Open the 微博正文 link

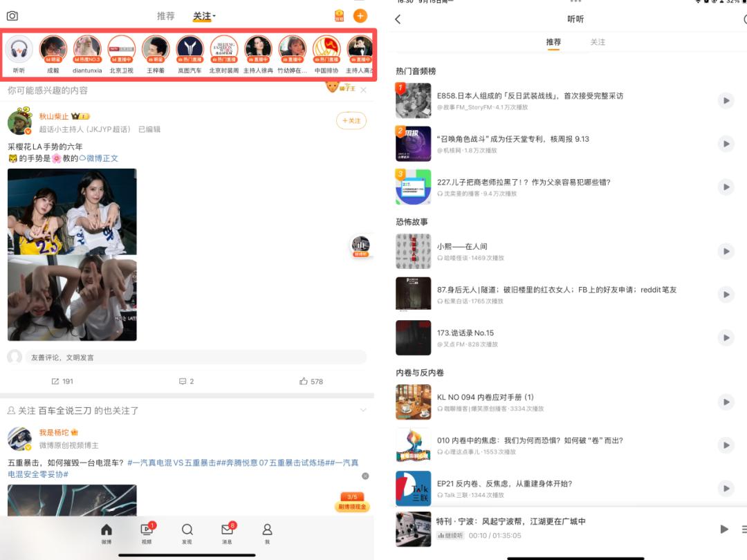tap(99, 158)
